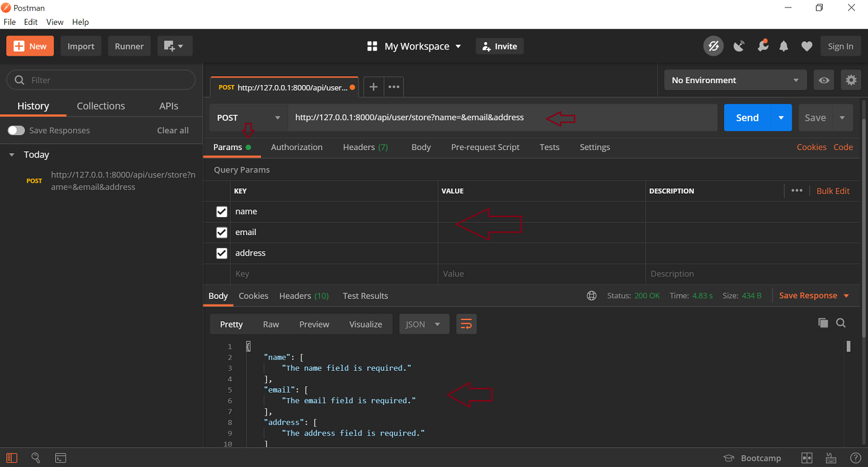Click the Sign In button

[x=841, y=46]
